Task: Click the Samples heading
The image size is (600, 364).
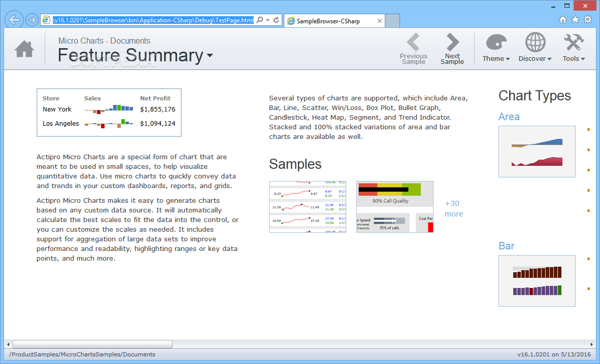Action: pos(295,164)
